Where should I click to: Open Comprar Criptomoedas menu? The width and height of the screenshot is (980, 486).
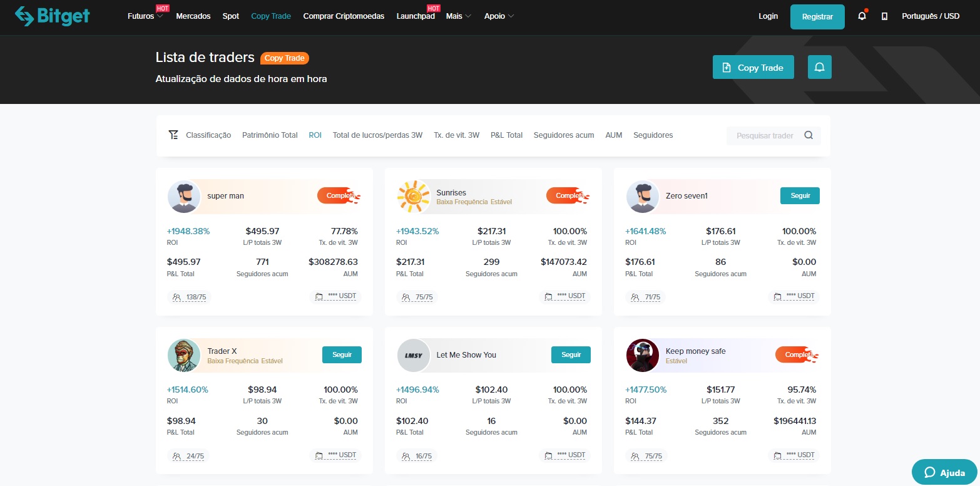(344, 16)
